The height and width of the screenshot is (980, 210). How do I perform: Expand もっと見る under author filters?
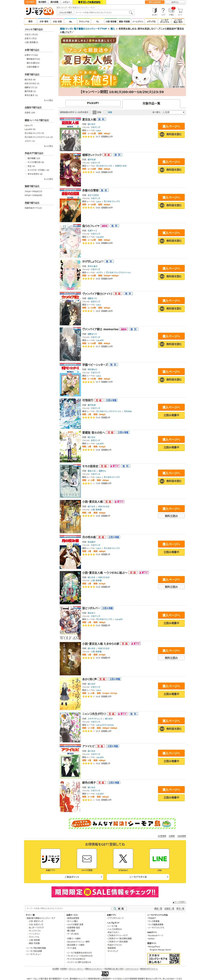[48, 100]
